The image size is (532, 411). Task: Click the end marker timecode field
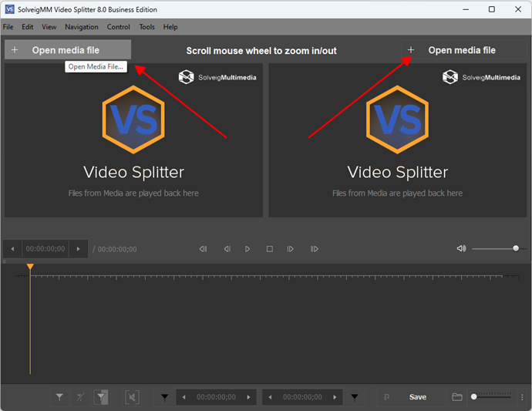pos(302,397)
